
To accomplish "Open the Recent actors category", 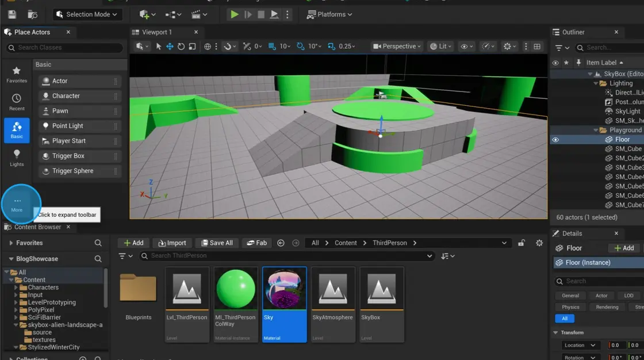I will pos(17,102).
